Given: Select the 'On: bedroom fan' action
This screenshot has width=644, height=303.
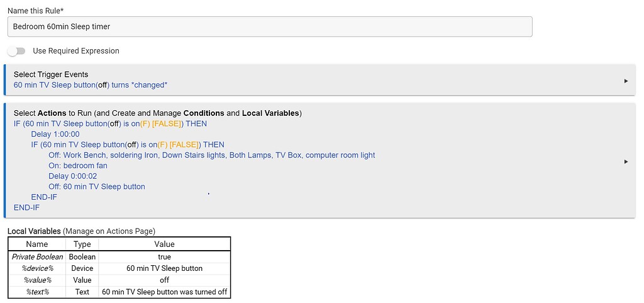Looking at the screenshot, I should pyautogui.click(x=77, y=166).
